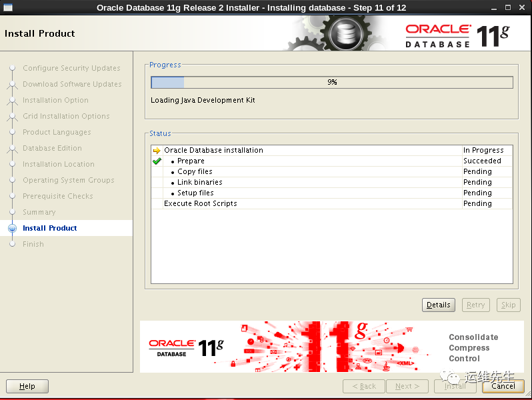Minimize the installer window
Viewport: 532px width, 400px height.
pos(493,8)
